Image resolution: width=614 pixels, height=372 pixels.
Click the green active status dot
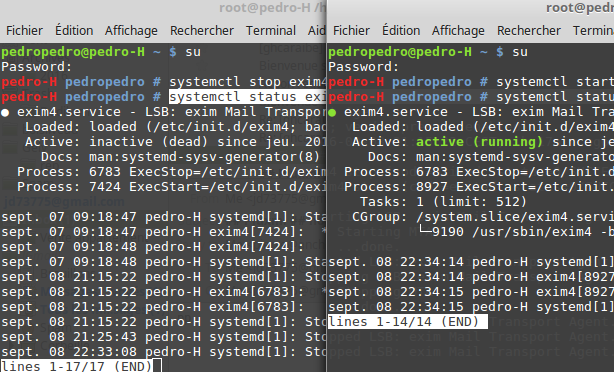click(x=332, y=113)
